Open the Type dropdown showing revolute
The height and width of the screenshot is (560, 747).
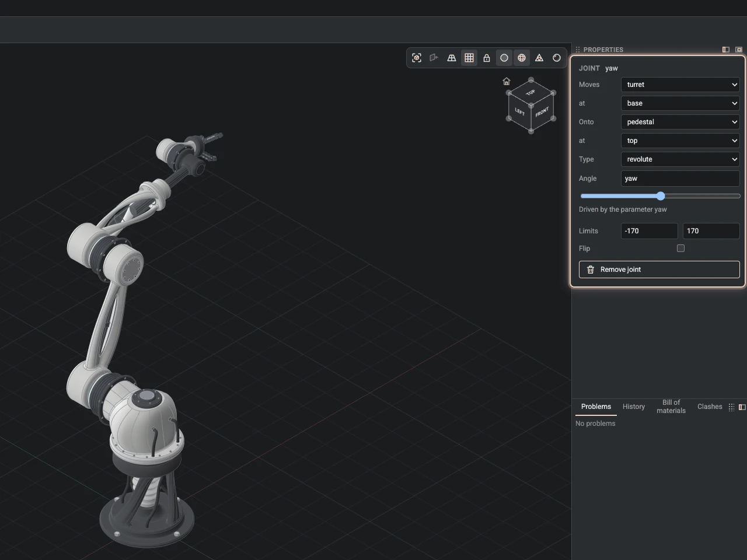click(680, 159)
